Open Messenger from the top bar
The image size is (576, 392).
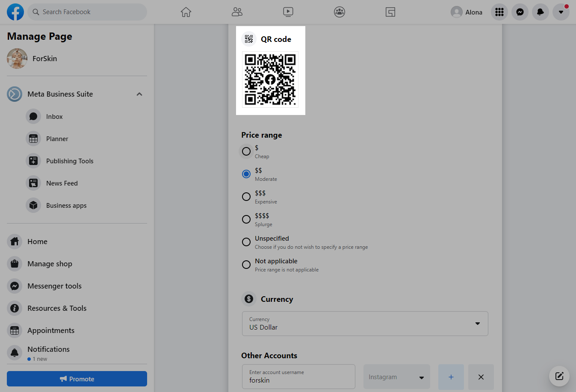click(520, 12)
